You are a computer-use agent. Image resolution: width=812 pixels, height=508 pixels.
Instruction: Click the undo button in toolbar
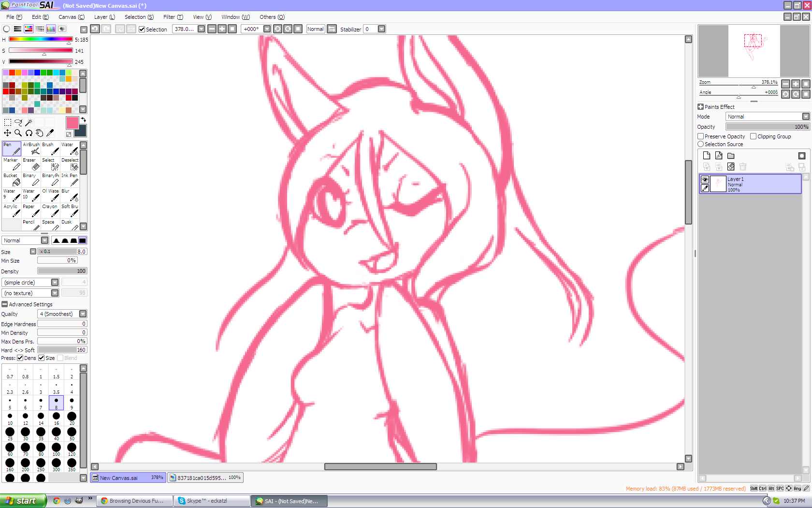point(95,29)
